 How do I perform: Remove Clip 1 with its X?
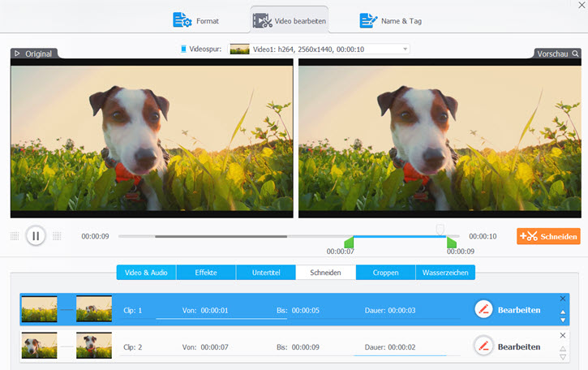[563, 299]
